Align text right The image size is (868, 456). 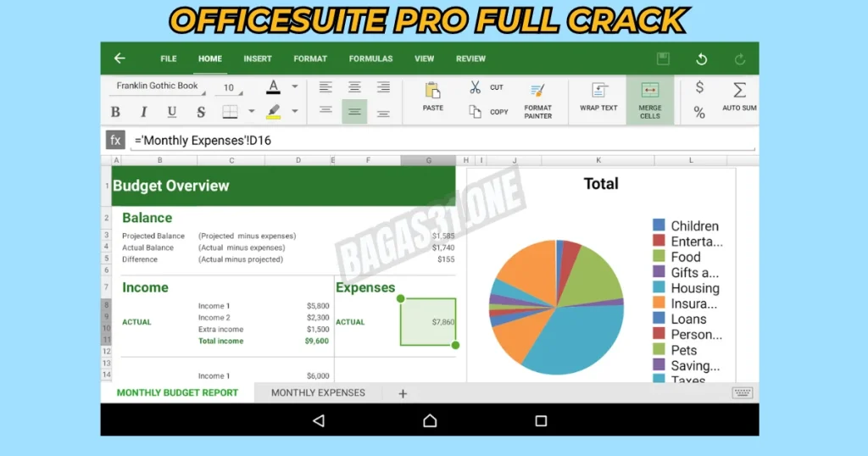(x=383, y=87)
